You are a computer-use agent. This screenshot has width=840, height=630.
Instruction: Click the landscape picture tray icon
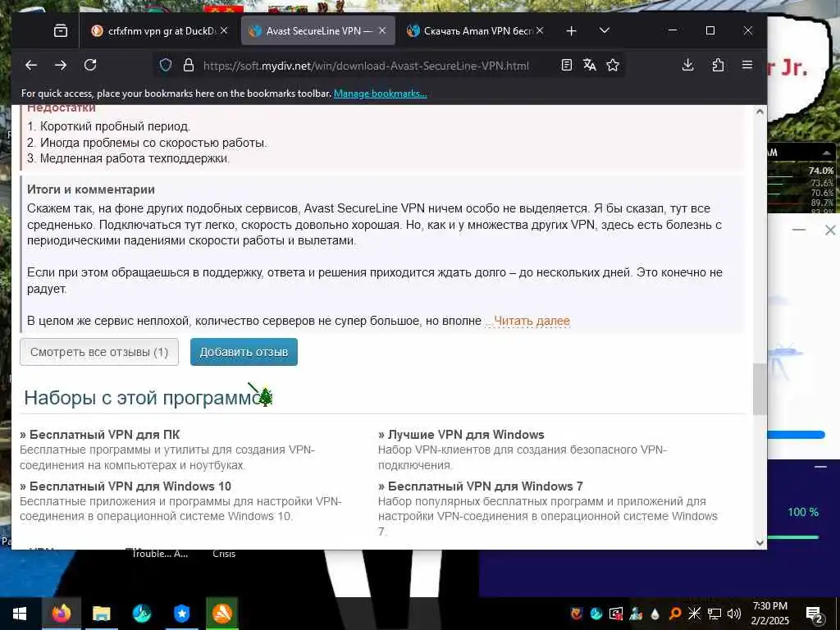(x=636, y=614)
